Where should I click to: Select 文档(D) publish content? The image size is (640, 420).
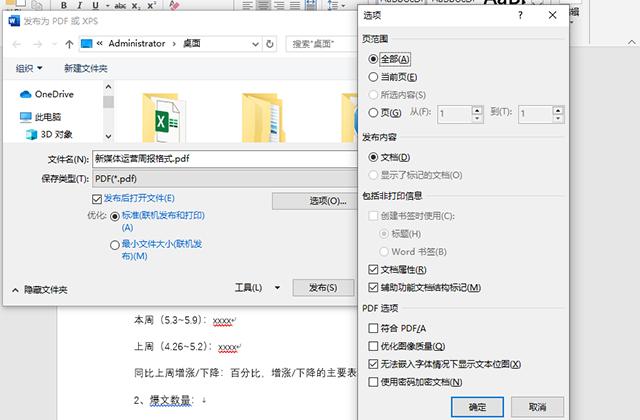(x=373, y=157)
